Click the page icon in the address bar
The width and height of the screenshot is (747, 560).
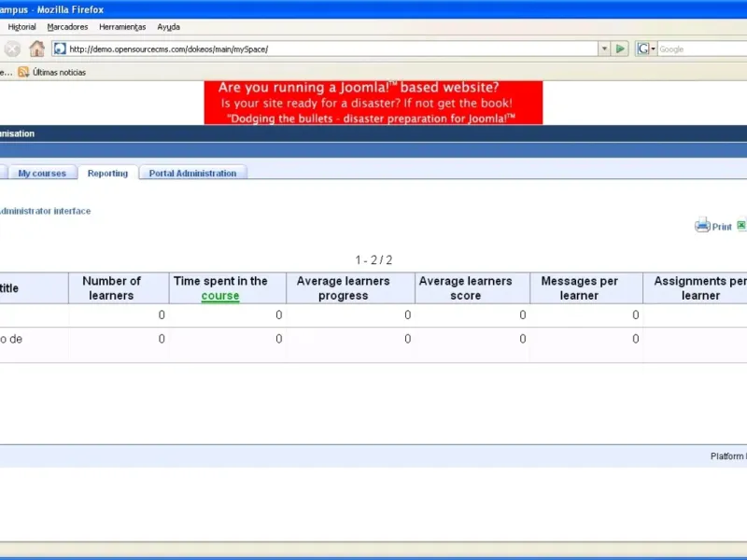[x=60, y=49]
